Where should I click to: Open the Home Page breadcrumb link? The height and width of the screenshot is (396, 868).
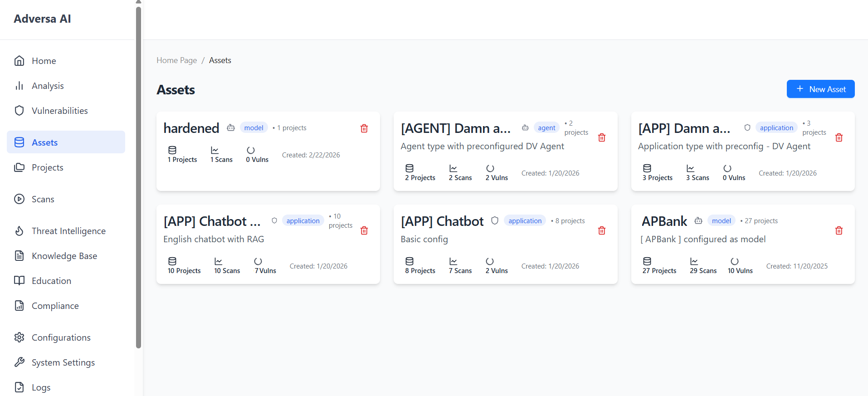pos(176,60)
